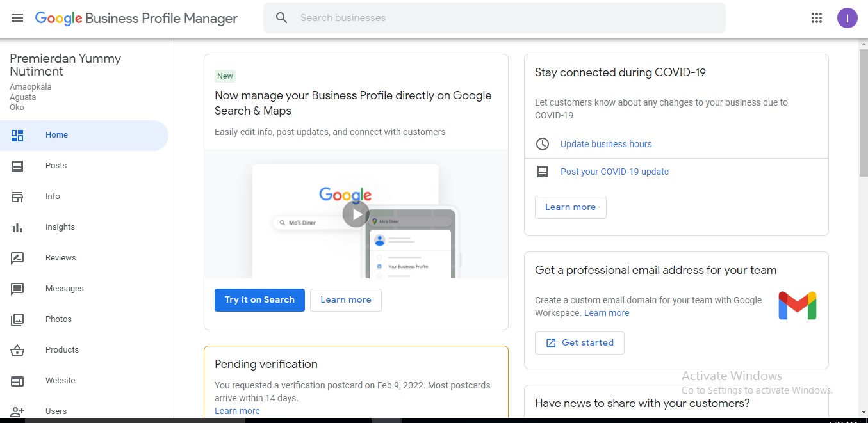Select Home in the sidebar
This screenshot has width=868, height=423.
tap(56, 135)
